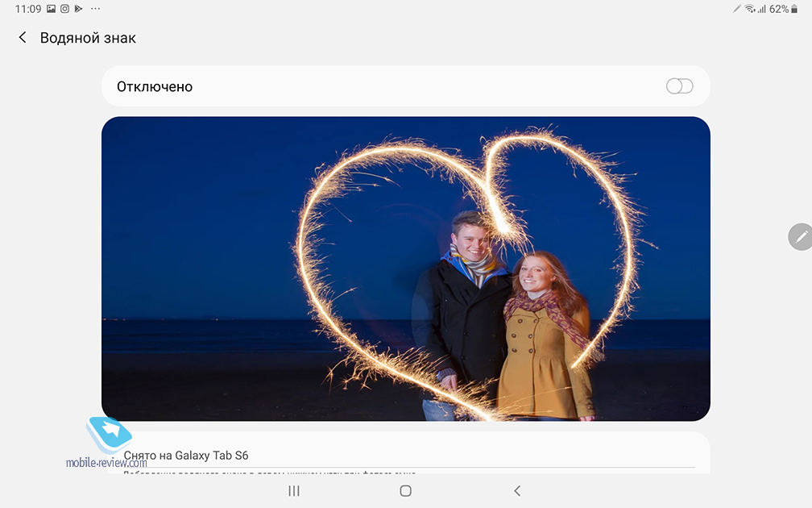Viewport: 812px width, 508px height.
Task: Tap the Водяной знак page title
Action: [88, 38]
